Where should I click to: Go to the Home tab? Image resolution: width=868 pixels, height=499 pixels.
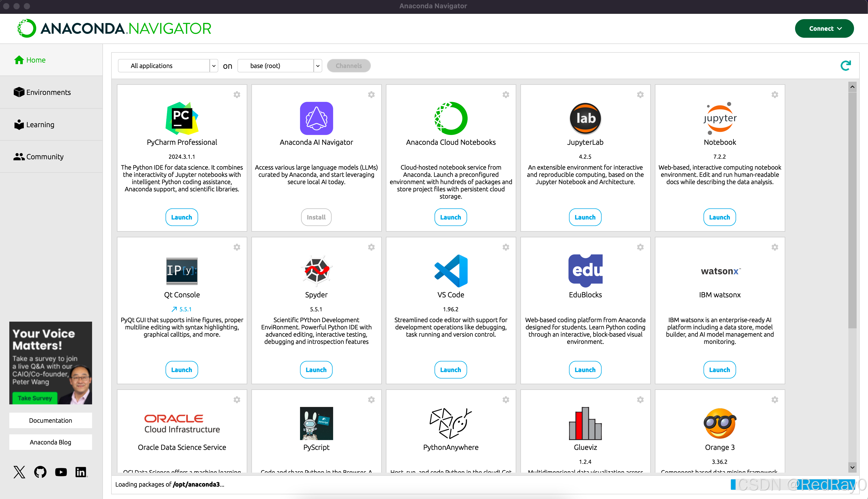click(x=51, y=60)
